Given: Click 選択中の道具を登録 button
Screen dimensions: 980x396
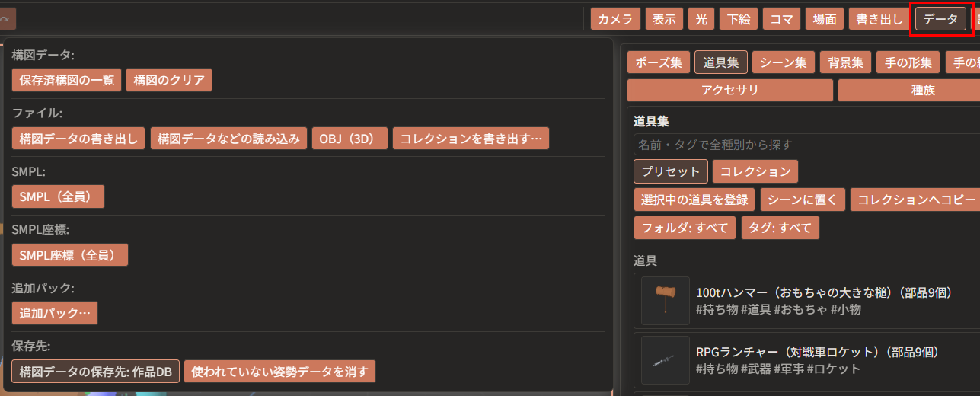Looking at the screenshot, I should click(x=694, y=200).
